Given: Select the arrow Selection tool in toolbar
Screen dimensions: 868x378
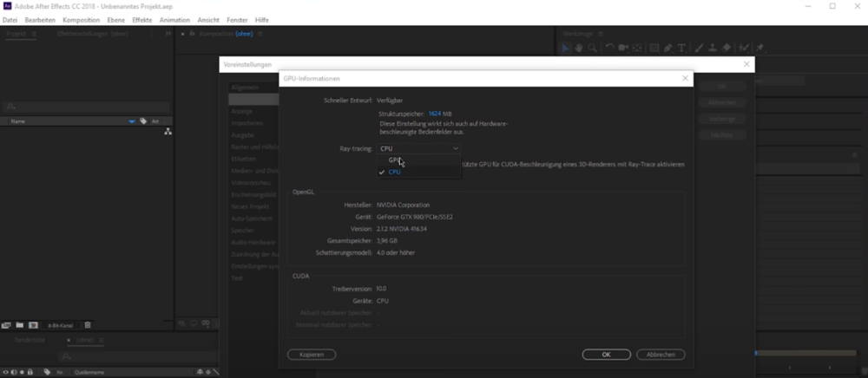Looking at the screenshot, I should point(565,48).
